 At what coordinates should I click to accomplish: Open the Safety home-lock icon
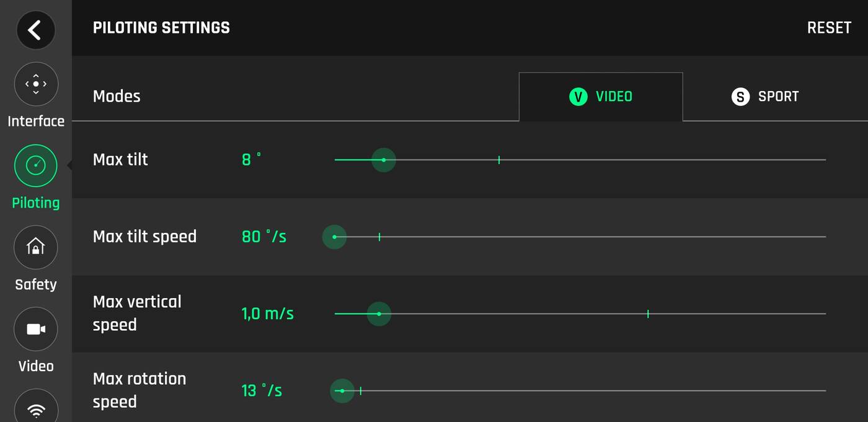click(x=36, y=247)
